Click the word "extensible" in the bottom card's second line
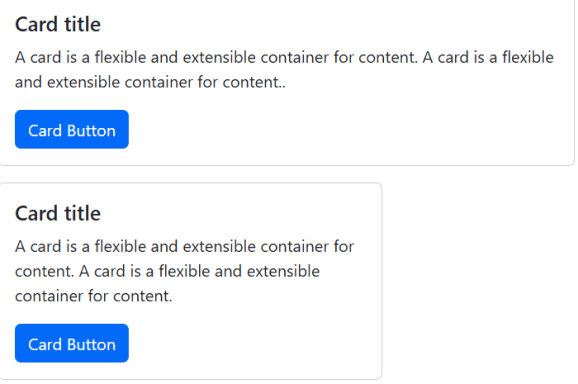This screenshot has width=578, height=384. (x=283, y=271)
